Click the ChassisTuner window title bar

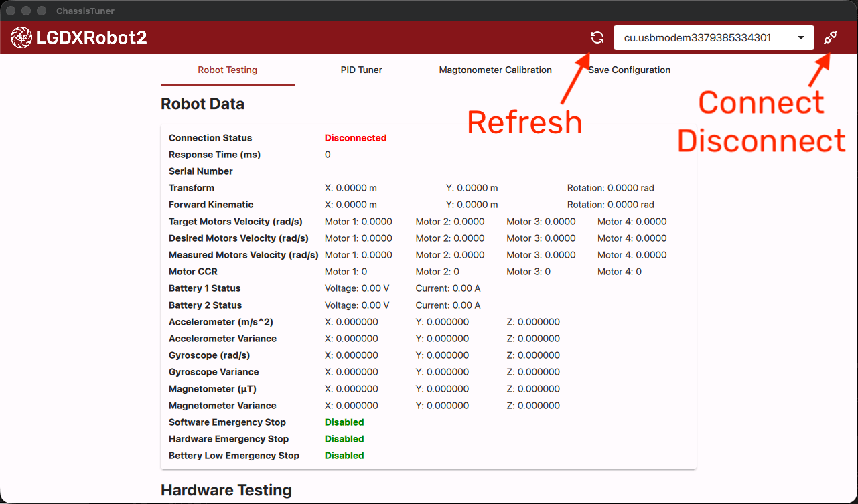click(84, 11)
